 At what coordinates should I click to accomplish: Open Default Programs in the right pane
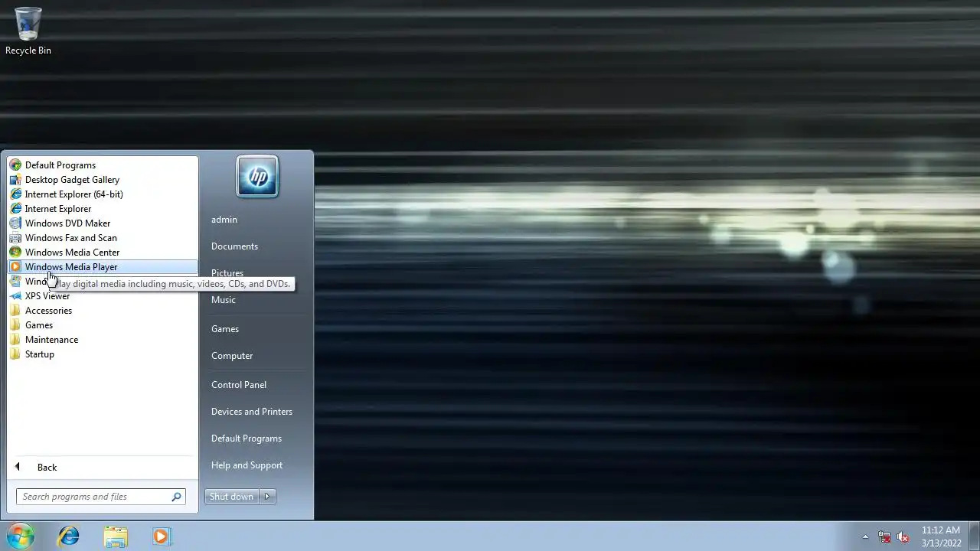coord(247,439)
